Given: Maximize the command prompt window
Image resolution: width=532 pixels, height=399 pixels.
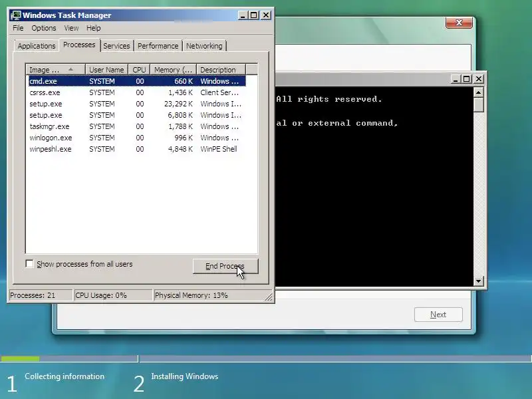Looking at the screenshot, I should [x=467, y=79].
